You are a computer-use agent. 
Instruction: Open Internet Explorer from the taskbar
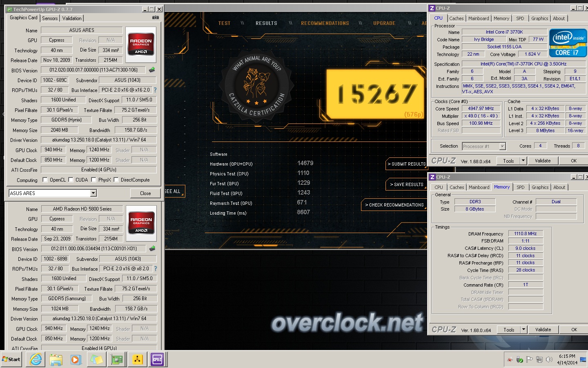36,359
